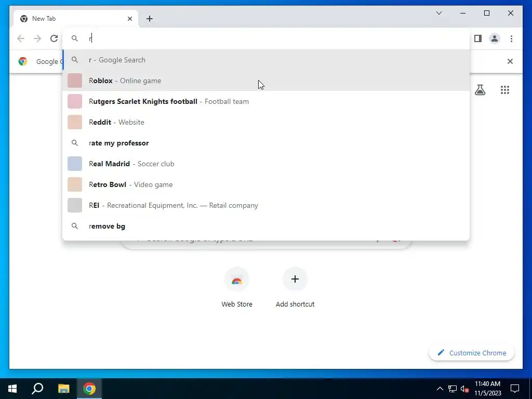
Task: Click the Roblox suggestion thumbnail
Action: [x=75, y=81]
